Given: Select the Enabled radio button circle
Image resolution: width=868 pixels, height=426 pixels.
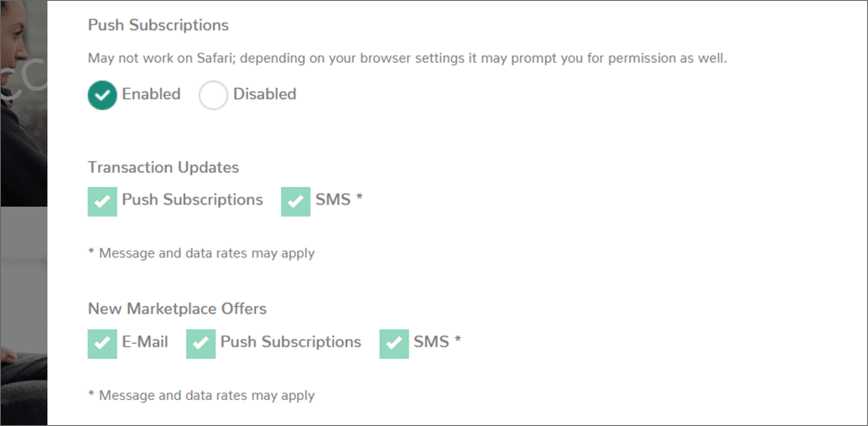Looking at the screenshot, I should pos(102,95).
